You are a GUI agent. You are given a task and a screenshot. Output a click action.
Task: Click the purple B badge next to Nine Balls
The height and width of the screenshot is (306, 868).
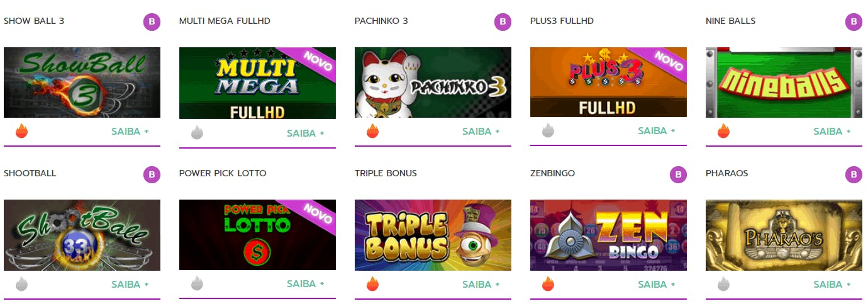[854, 22]
